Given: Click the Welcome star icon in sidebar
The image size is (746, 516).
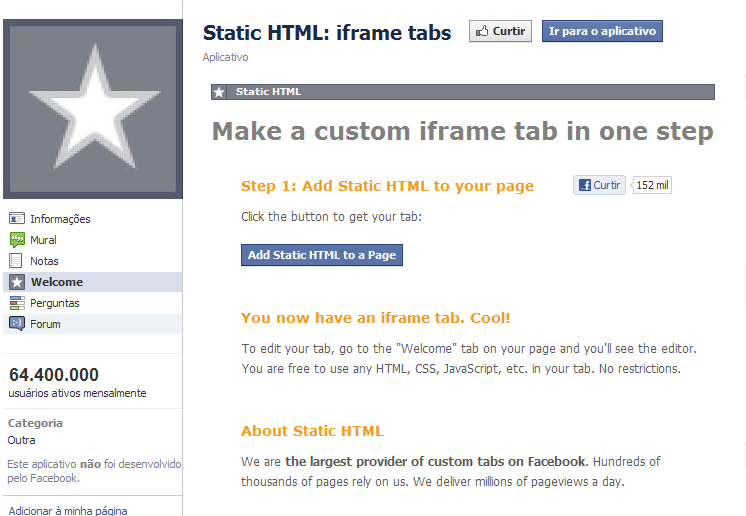Looking at the screenshot, I should (17, 282).
